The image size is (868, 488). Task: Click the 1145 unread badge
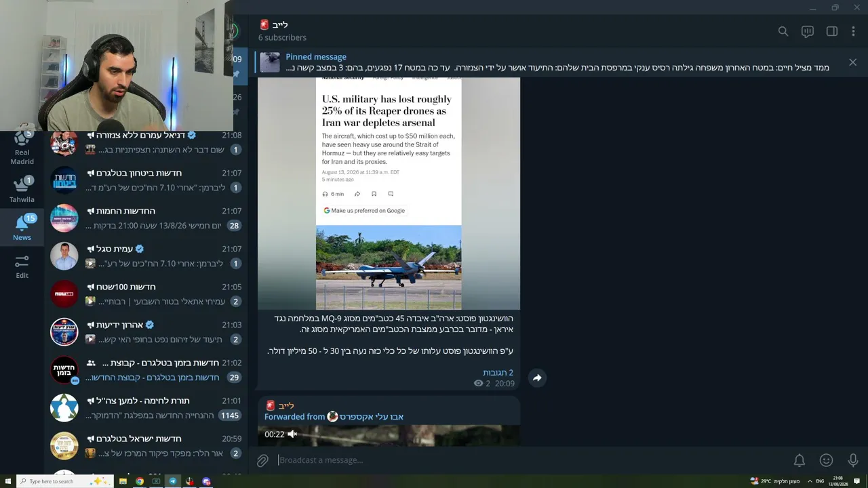(x=230, y=415)
